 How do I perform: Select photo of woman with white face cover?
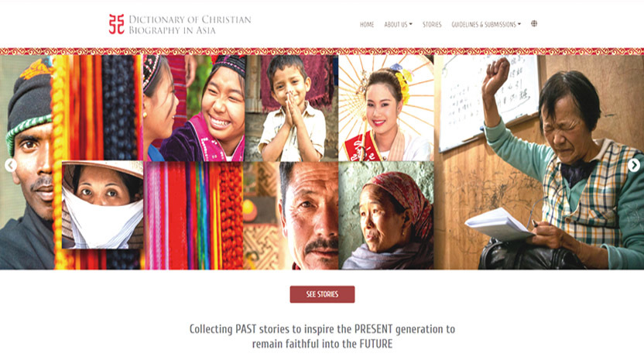[102, 204]
